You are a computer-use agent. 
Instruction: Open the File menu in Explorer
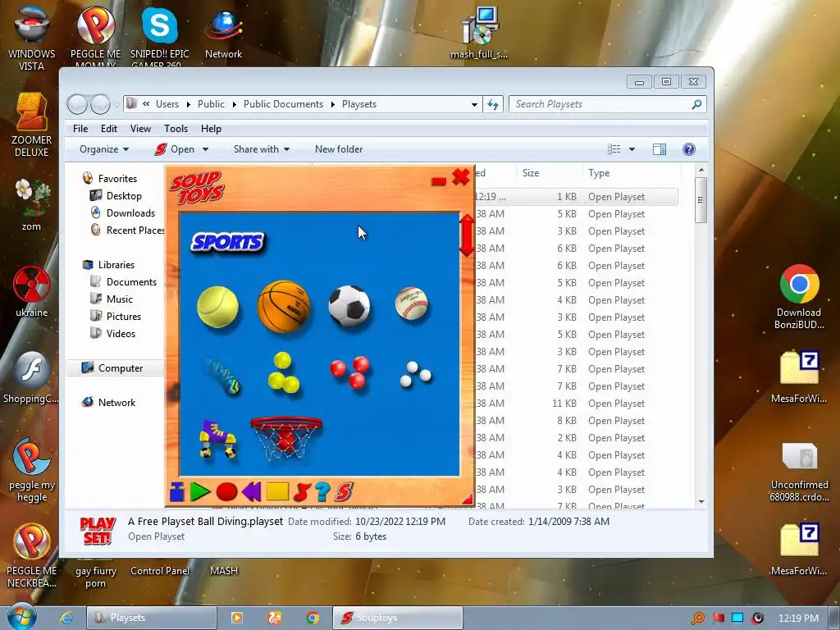coord(80,129)
